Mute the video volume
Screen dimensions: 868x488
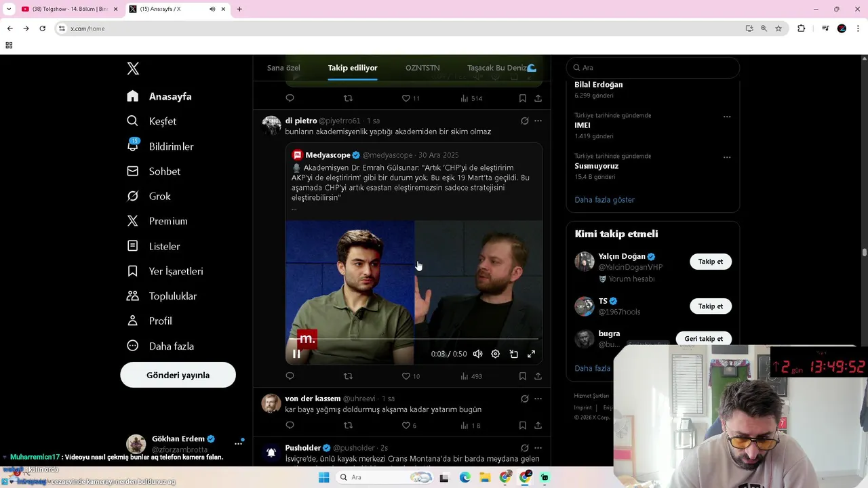pyautogui.click(x=478, y=354)
